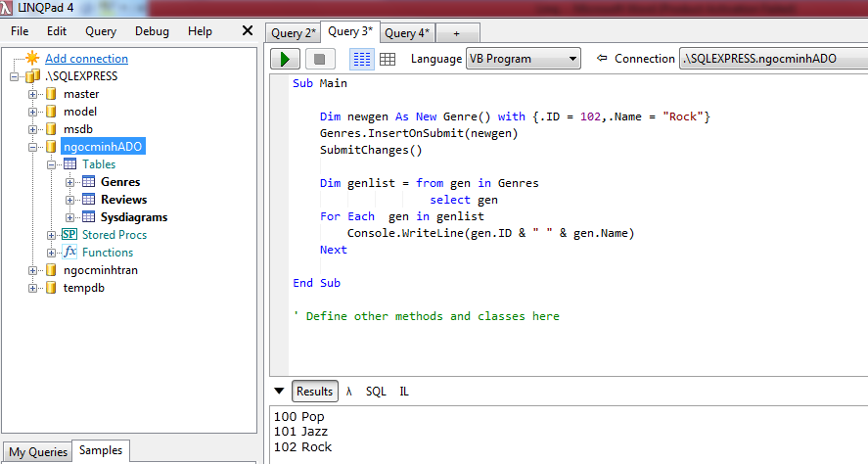
Task: Collapse the .\SQLEXPRESS server node
Action: click(x=14, y=76)
